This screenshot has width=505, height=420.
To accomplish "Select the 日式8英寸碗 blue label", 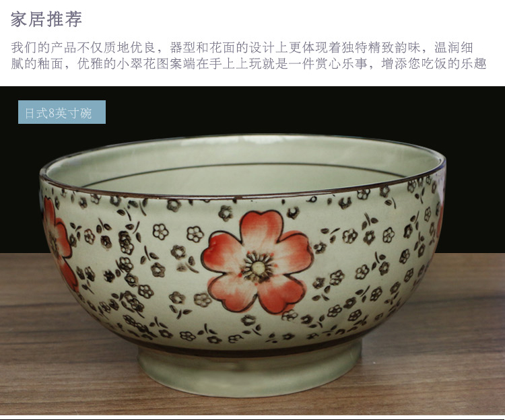I will [x=62, y=112].
